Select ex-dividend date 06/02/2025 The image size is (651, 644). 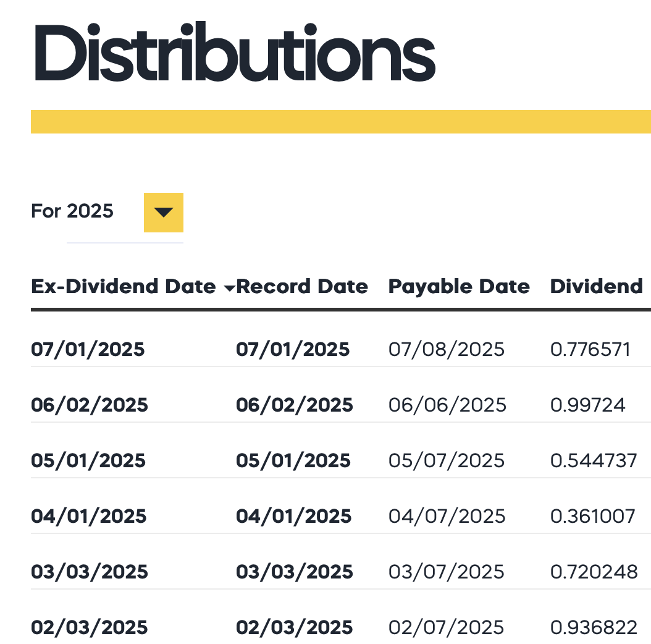coord(90,405)
